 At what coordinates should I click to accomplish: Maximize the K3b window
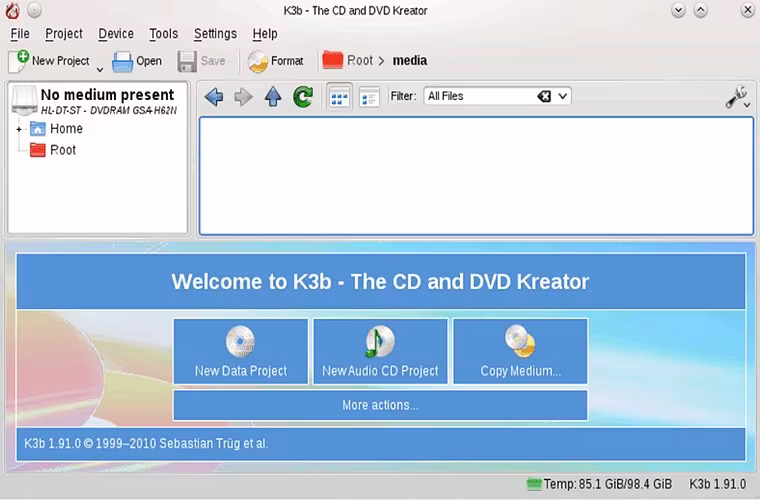coord(700,10)
